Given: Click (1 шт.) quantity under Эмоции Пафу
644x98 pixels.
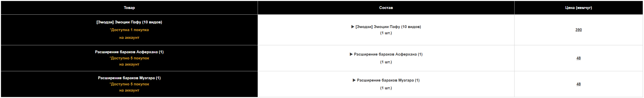Looking at the screenshot, I should 386,33.
